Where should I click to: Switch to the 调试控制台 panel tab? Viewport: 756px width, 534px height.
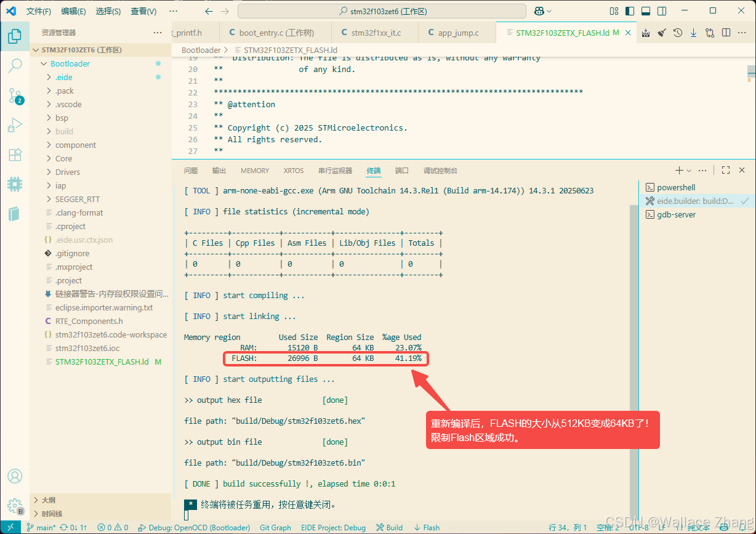440,171
